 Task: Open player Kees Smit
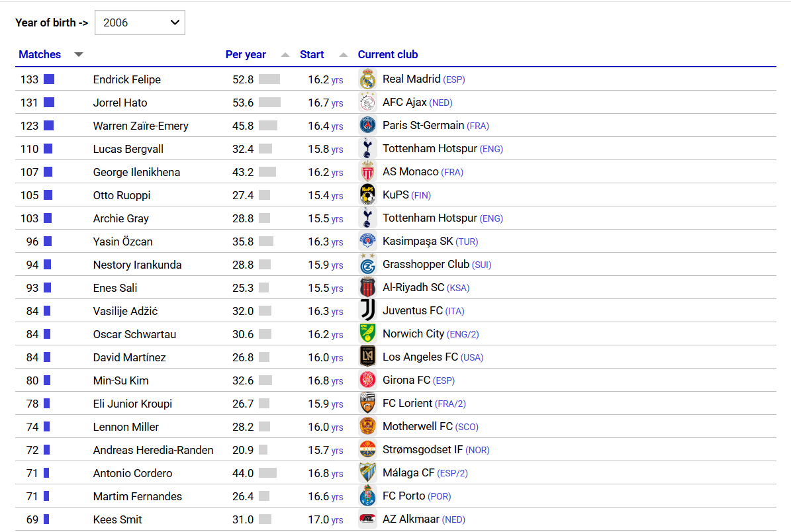click(x=118, y=520)
